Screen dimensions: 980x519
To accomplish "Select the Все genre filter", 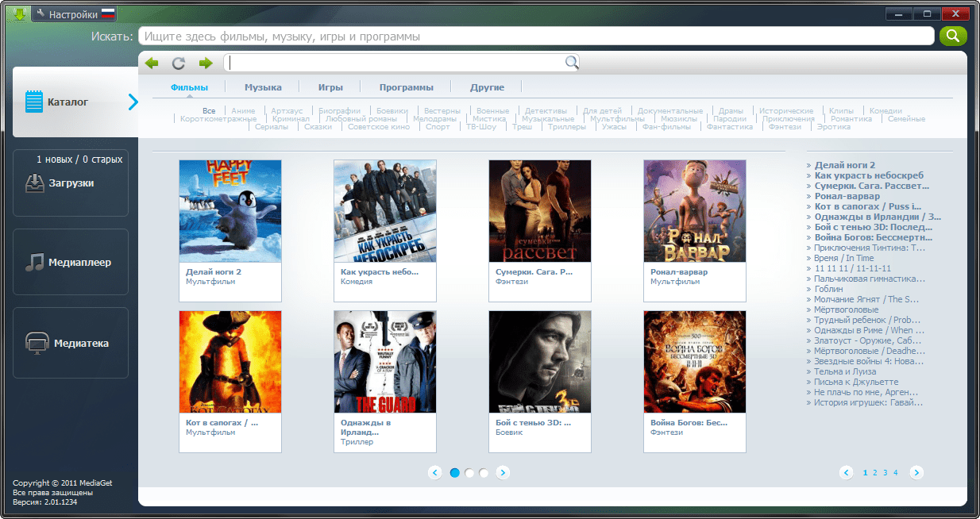I will (x=209, y=111).
